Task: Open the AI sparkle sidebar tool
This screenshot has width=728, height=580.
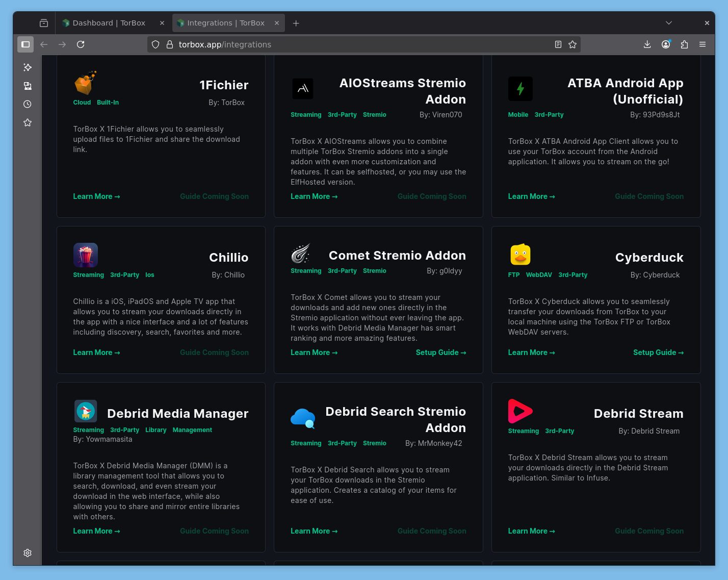Action: (28, 67)
